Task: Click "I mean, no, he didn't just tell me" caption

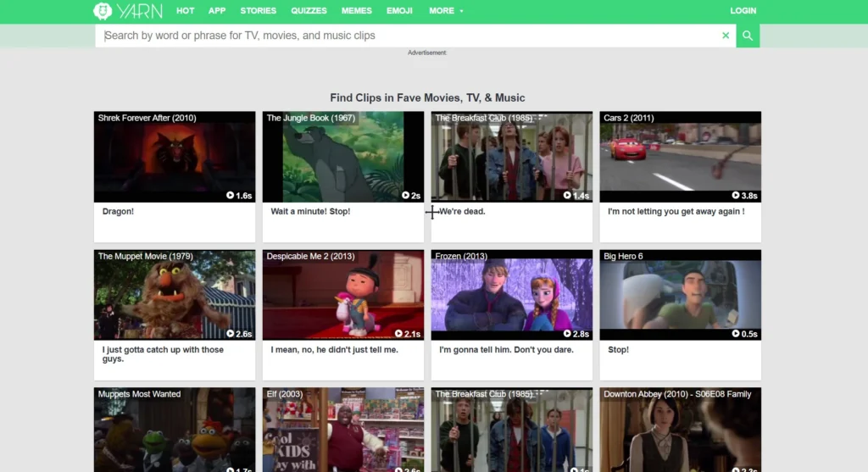Action: 334,350
